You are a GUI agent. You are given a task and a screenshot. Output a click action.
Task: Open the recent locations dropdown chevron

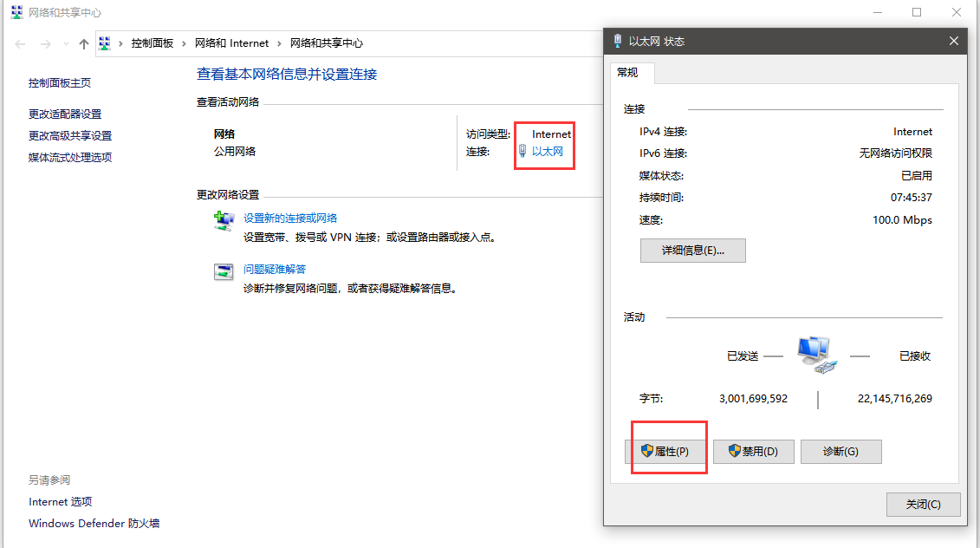click(x=66, y=44)
